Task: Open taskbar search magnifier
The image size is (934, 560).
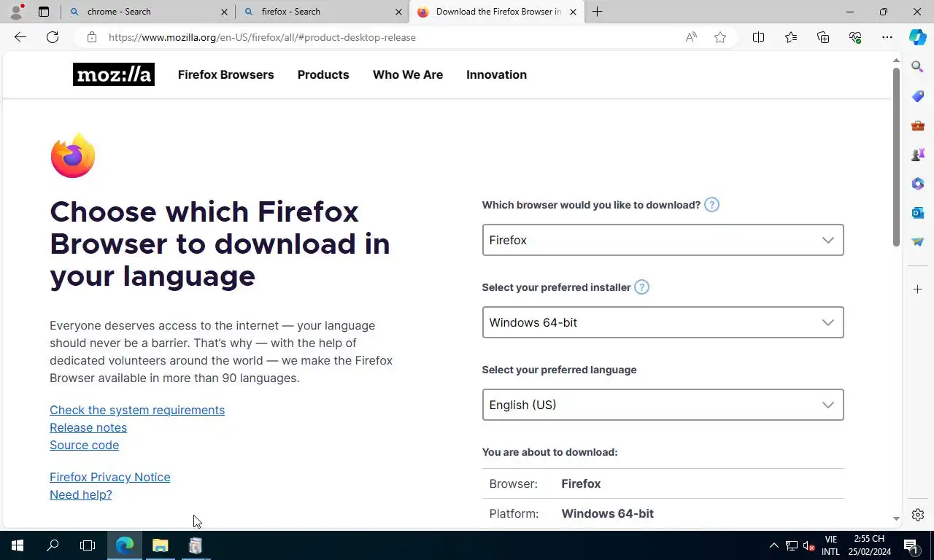Action: click(53, 545)
